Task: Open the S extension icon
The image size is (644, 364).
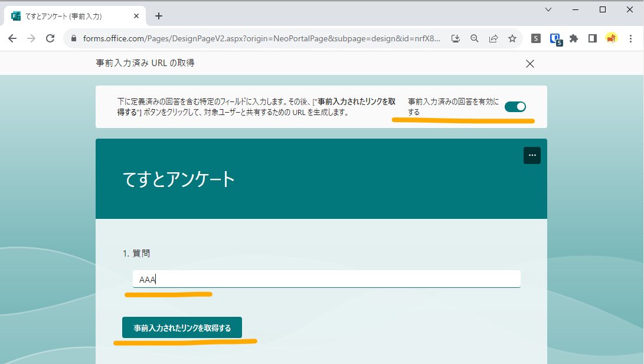Action: [x=535, y=38]
